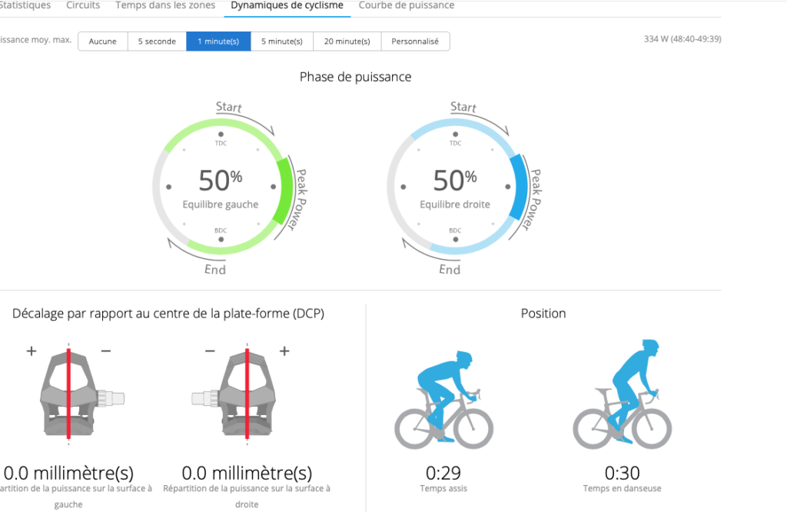Click the 0:30 Temps en danseuse value
The image size is (787, 532).
pos(622,474)
